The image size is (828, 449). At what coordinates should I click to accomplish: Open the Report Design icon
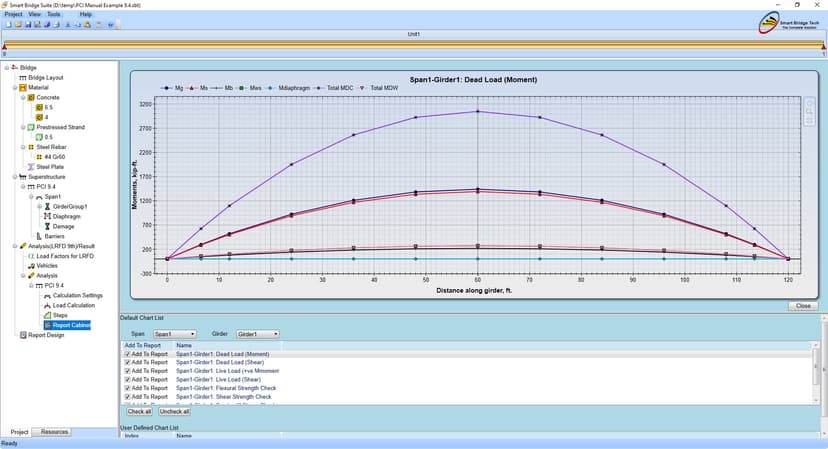coord(23,335)
